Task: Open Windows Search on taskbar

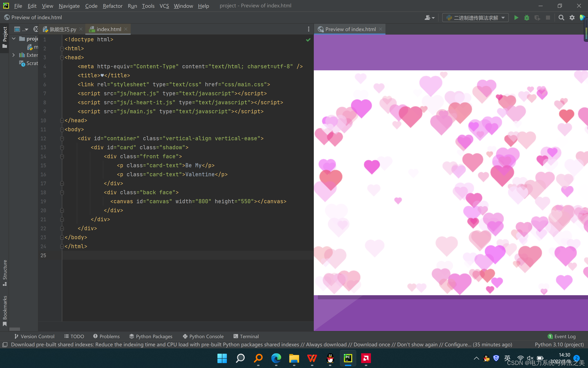Action: (x=240, y=358)
